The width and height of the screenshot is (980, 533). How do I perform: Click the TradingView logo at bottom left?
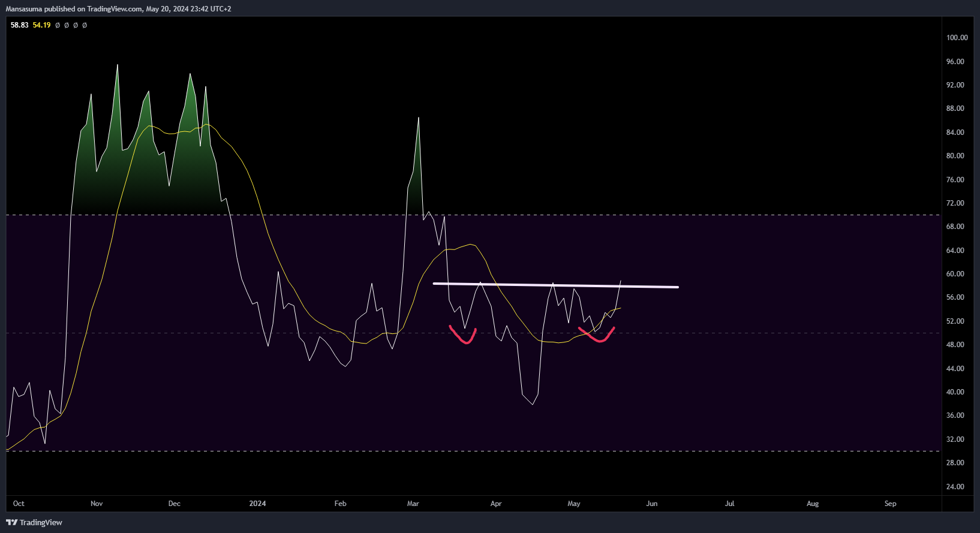point(34,522)
